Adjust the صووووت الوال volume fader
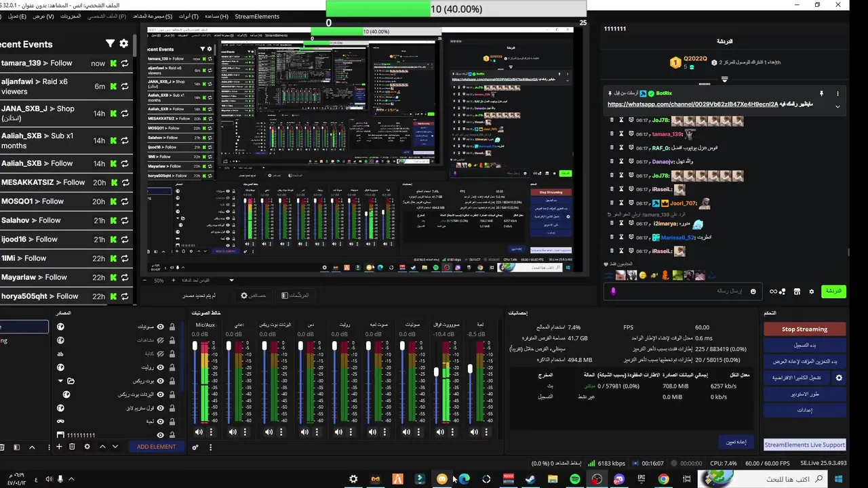Image resolution: width=868 pixels, height=488 pixels. 436,372
